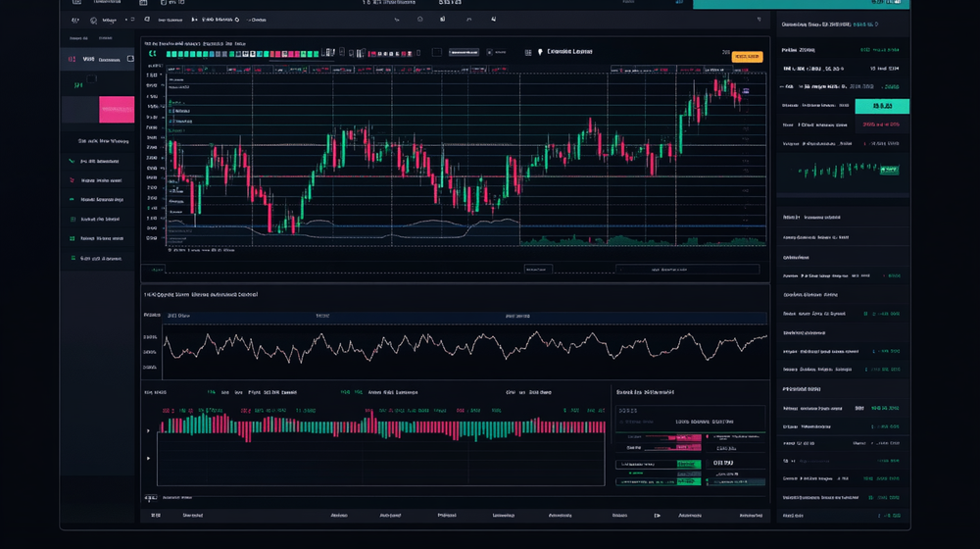Click the orange button above the candlestick chart
The image size is (980, 549).
[x=748, y=57]
